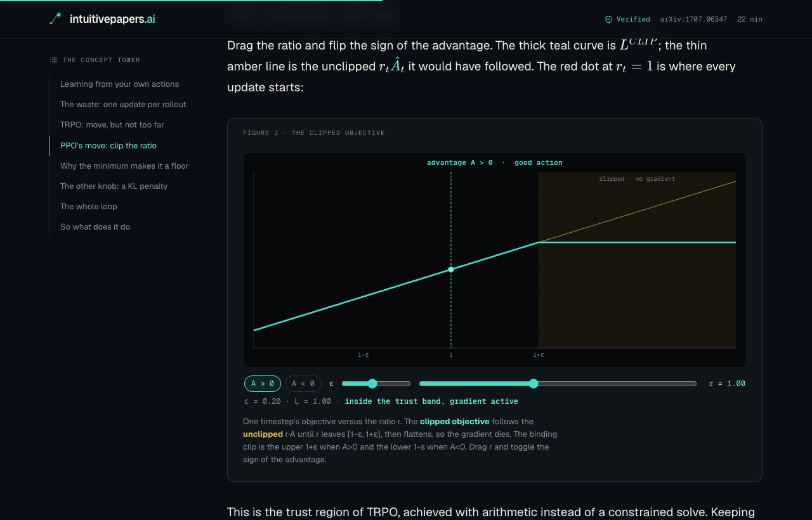Open the arXiv:1707.06347 reference

(x=693, y=20)
